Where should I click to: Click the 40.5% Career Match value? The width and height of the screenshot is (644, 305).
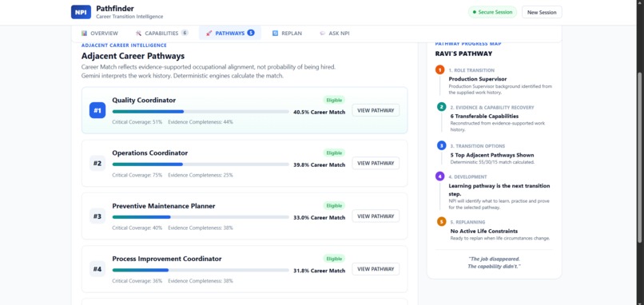[x=319, y=112]
